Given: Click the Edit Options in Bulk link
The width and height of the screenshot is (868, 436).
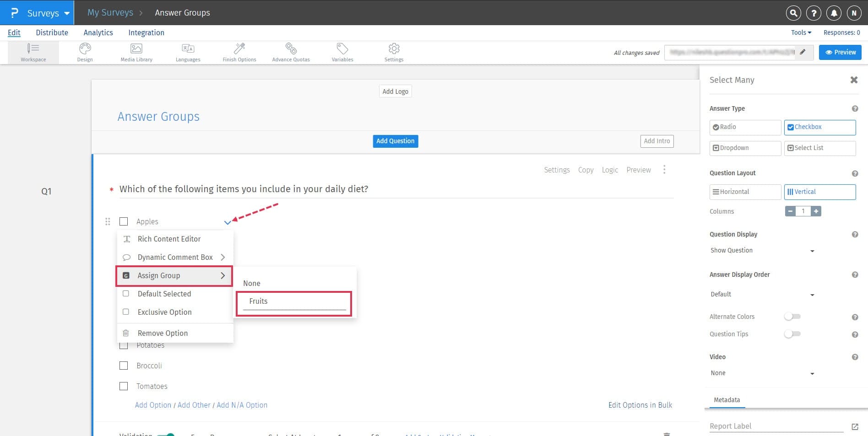Looking at the screenshot, I should [x=640, y=405].
